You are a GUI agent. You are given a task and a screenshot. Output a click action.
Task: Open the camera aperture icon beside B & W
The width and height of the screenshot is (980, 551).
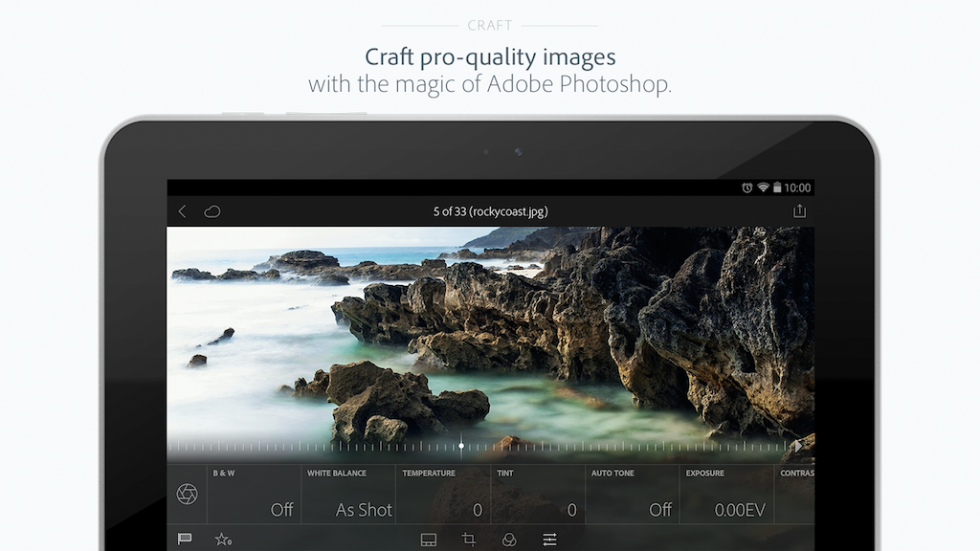coord(188,494)
